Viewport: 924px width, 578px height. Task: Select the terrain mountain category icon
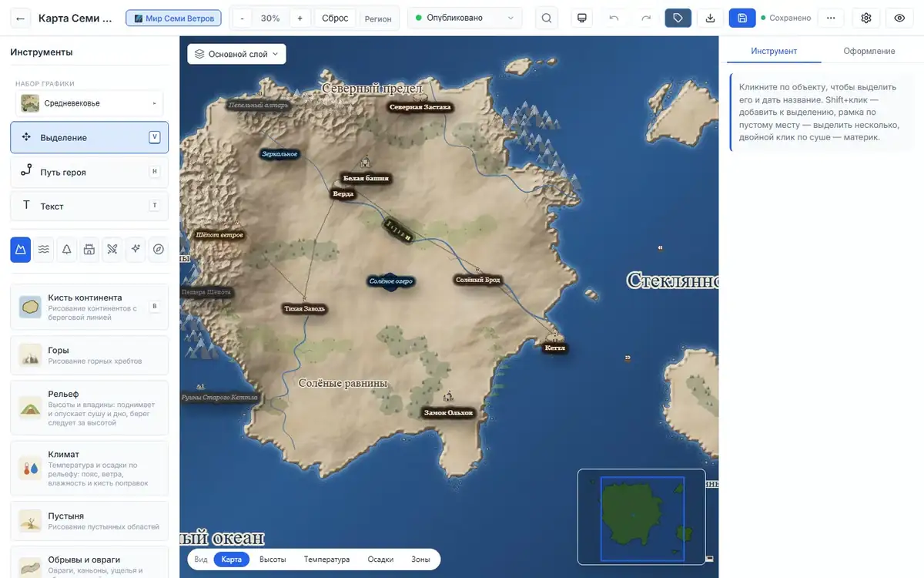click(x=21, y=249)
